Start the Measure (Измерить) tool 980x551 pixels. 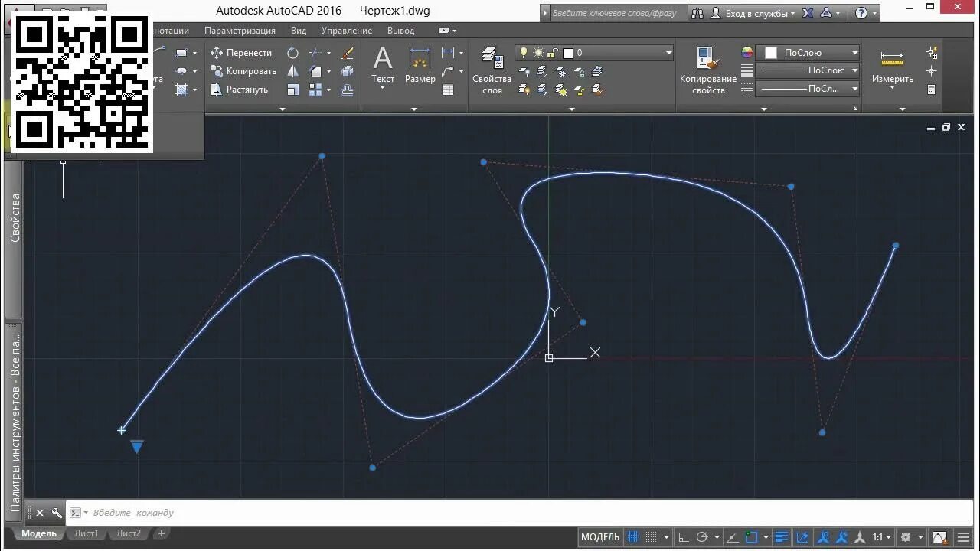(x=892, y=66)
